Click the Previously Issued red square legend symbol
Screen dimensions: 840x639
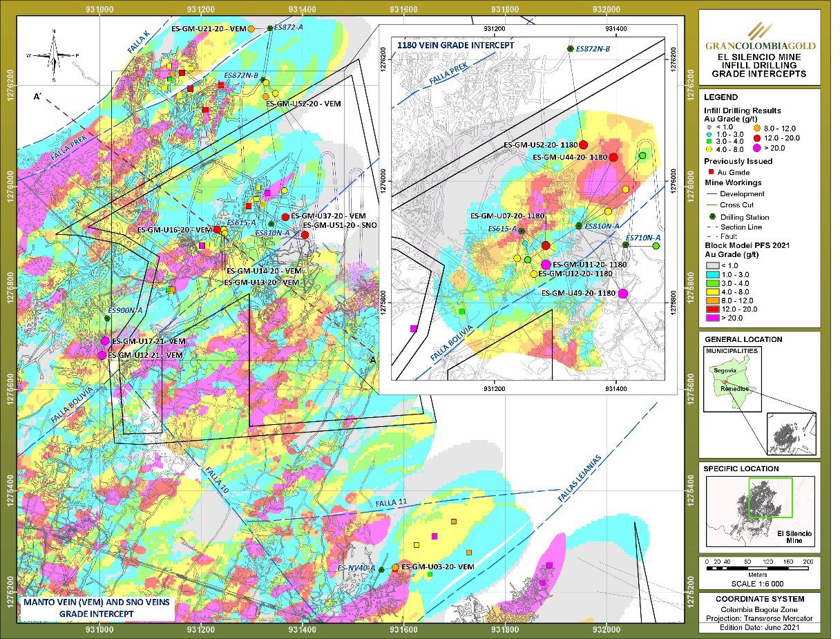[710, 171]
